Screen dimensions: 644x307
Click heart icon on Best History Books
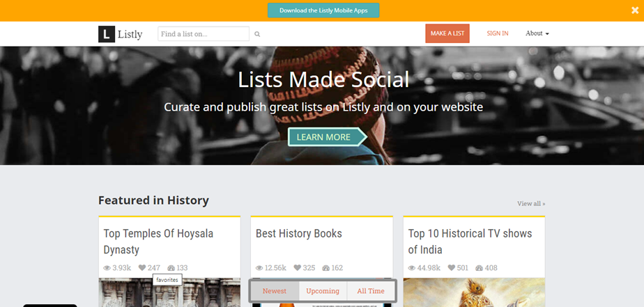point(297,268)
